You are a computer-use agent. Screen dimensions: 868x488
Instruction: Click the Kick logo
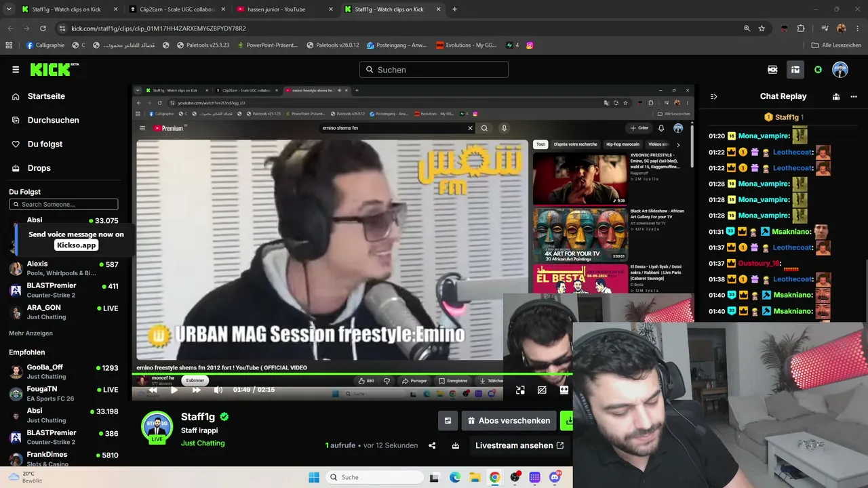coord(54,69)
